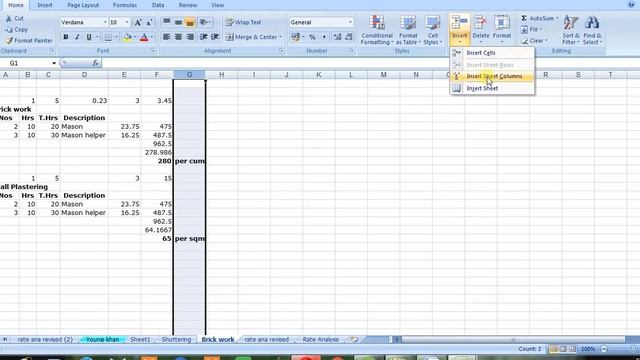Choose Insert Sheet menu entry
The image size is (640, 360).
[492, 88]
